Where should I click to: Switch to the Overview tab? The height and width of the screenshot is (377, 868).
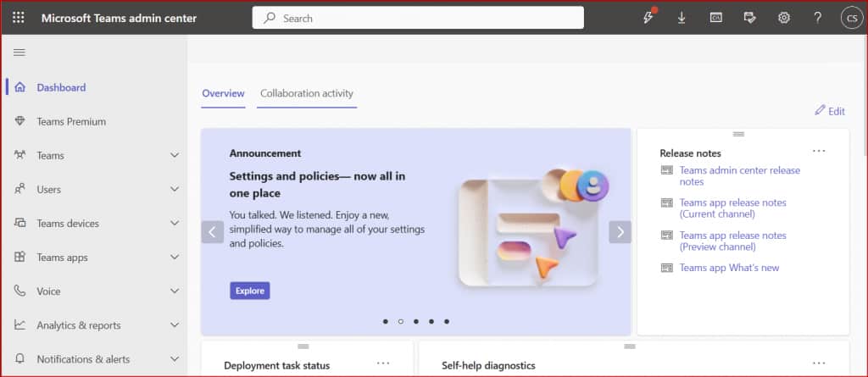pyautogui.click(x=223, y=93)
